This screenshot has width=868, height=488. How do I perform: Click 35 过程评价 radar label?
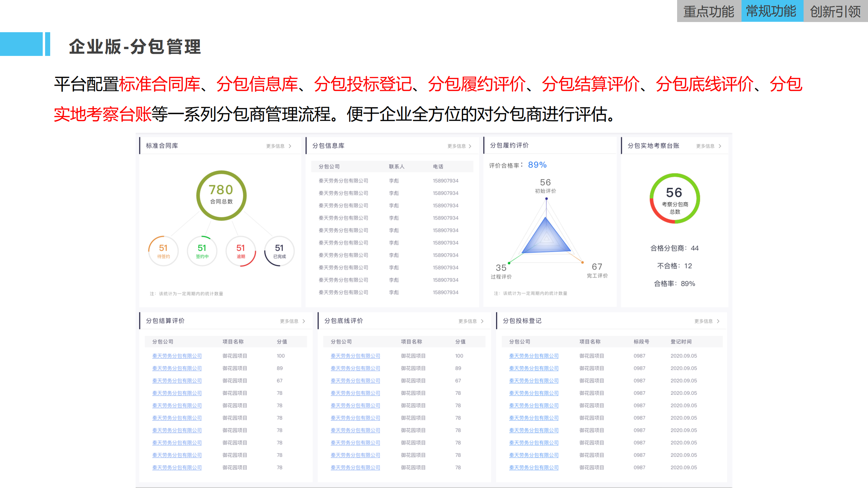[x=501, y=271]
